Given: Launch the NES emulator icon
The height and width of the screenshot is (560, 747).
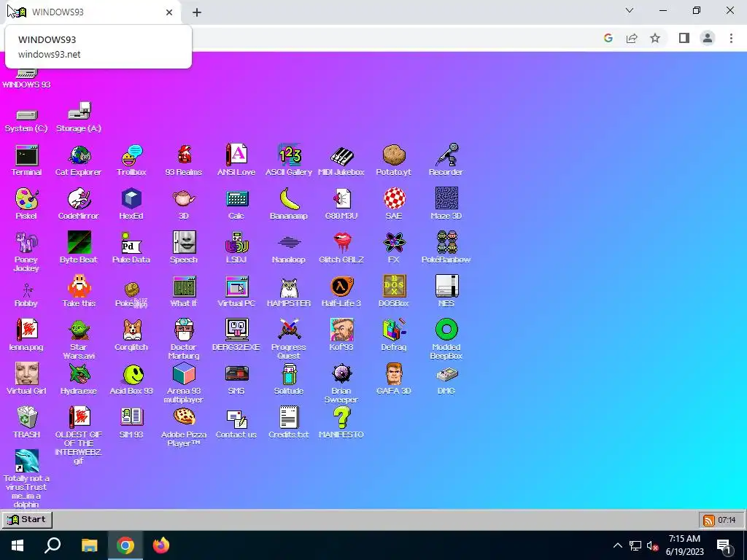Looking at the screenshot, I should click(446, 287).
